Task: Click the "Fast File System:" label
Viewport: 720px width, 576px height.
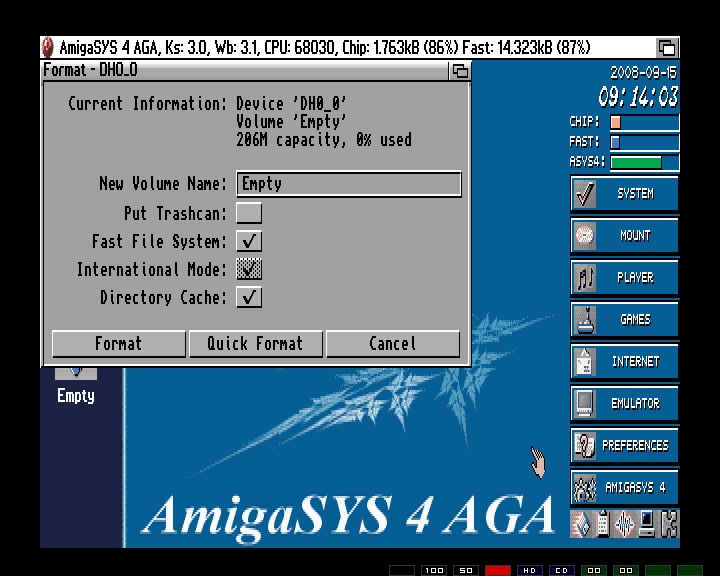Action: 159,242
